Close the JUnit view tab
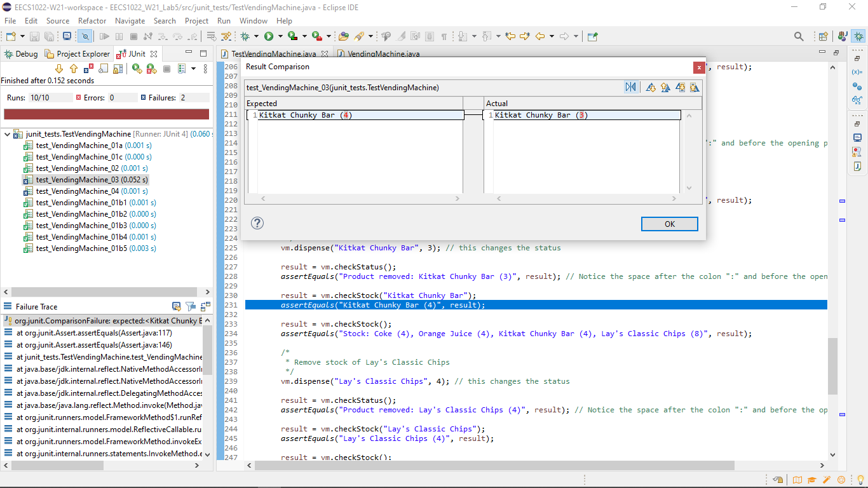This screenshot has width=868, height=488. pos(154,54)
